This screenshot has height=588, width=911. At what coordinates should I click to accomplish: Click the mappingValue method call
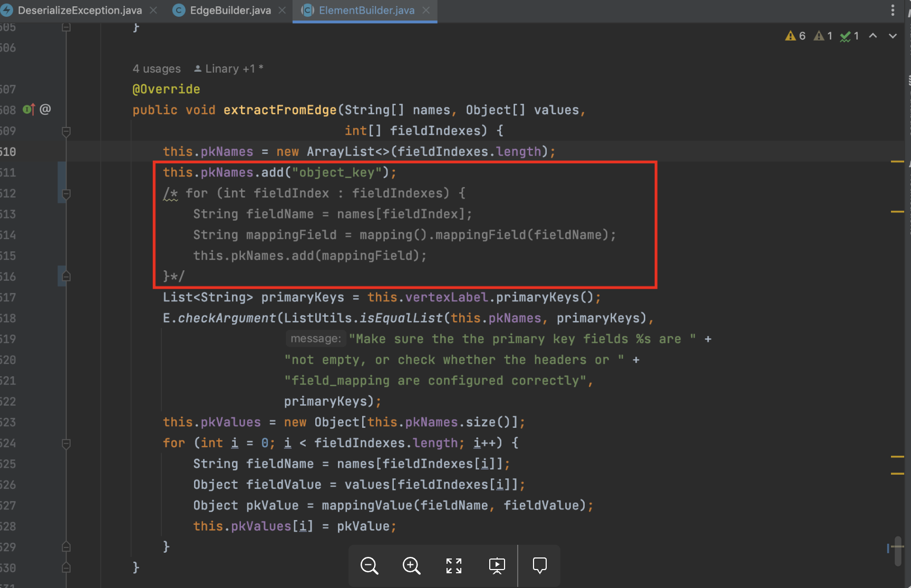pos(367,505)
